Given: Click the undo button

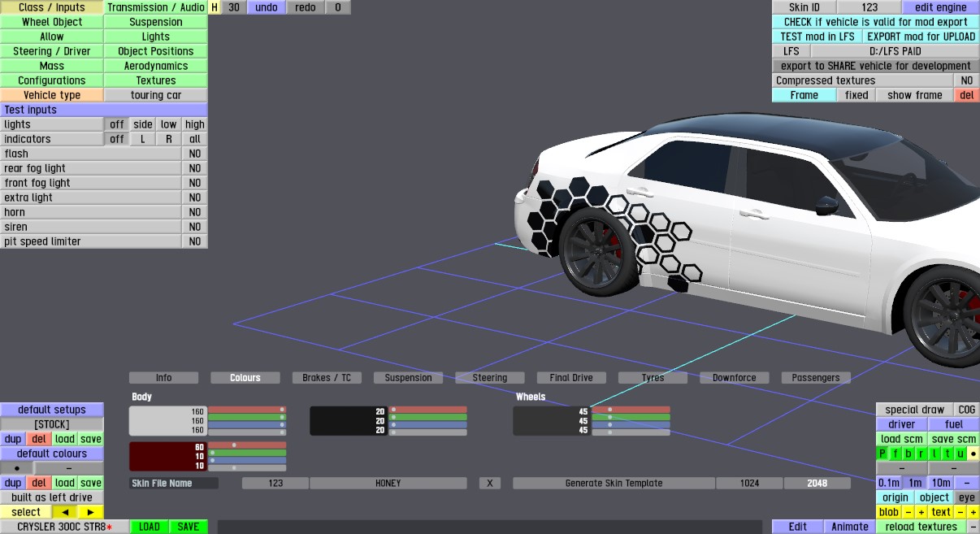Looking at the screenshot, I should [x=267, y=7].
